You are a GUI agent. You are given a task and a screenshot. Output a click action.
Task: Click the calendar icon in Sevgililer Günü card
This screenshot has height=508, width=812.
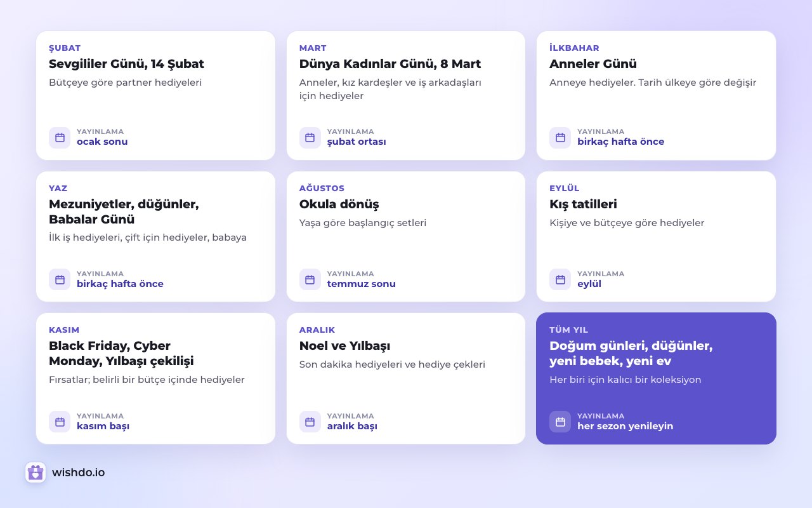[x=60, y=138]
